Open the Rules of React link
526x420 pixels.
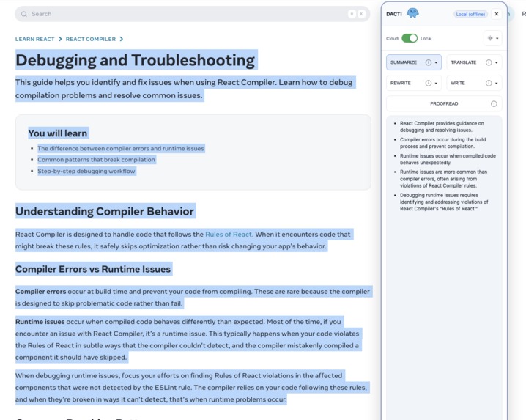pyautogui.click(x=229, y=235)
